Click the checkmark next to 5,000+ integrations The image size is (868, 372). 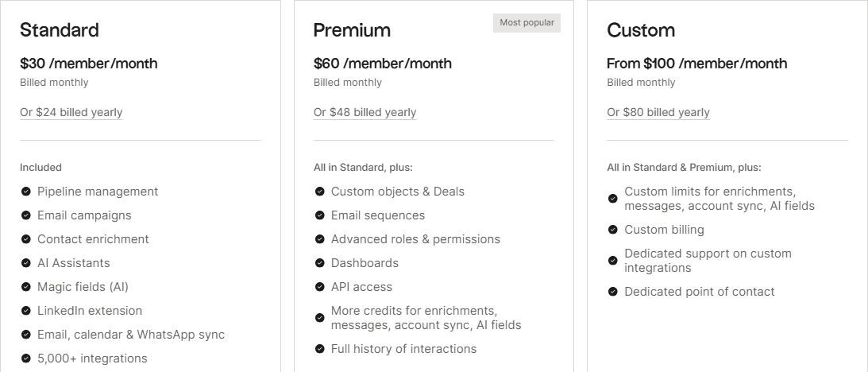26,358
